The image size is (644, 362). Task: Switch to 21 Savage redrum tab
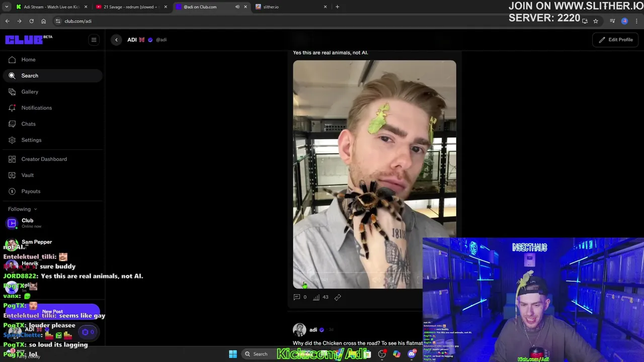pyautogui.click(x=132, y=7)
